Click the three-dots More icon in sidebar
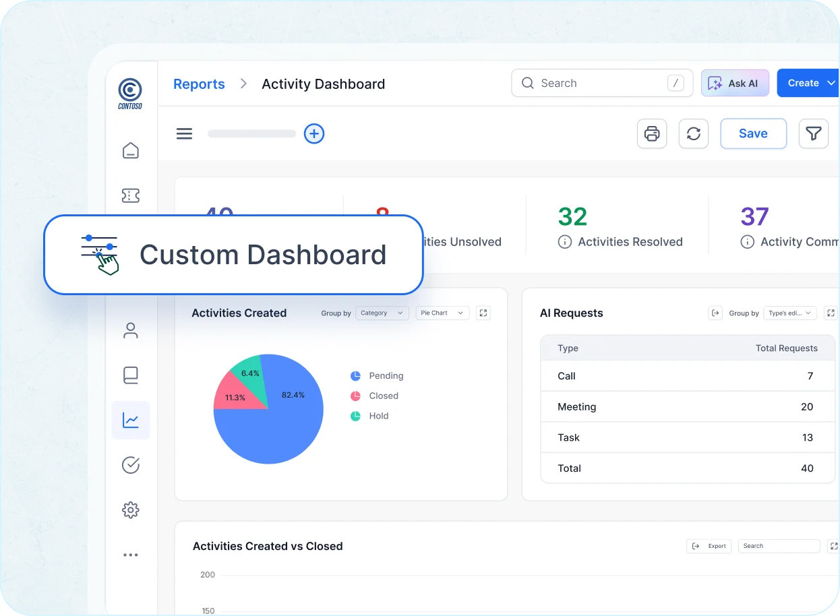 pos(131,555)
